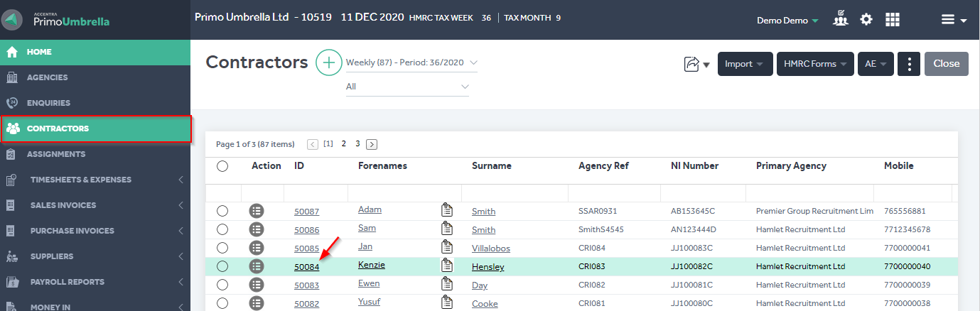Go to next page arrow
The image size is (980, 311).
point(371,144)
